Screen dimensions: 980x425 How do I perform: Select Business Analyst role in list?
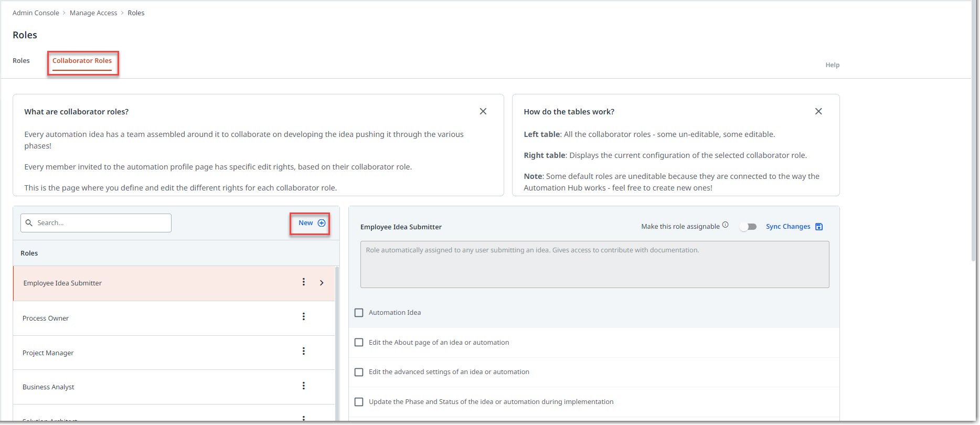49,387
